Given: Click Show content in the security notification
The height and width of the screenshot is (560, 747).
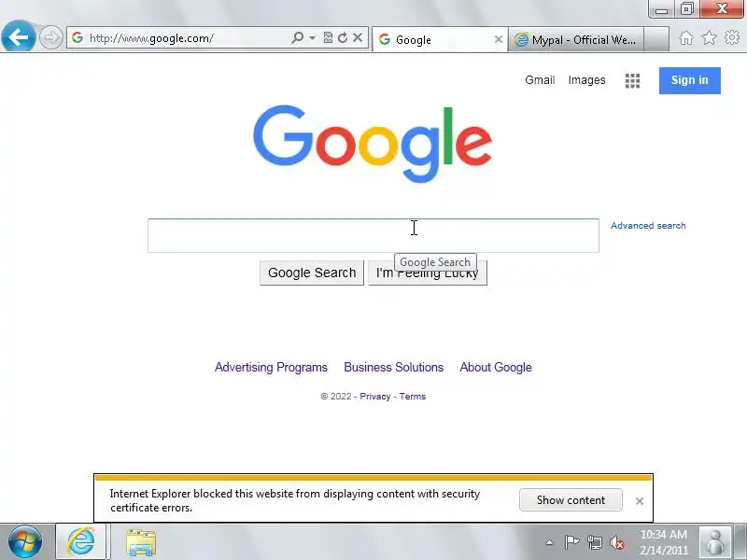Looking at the screenshot, I should click(x=571, y=500).
